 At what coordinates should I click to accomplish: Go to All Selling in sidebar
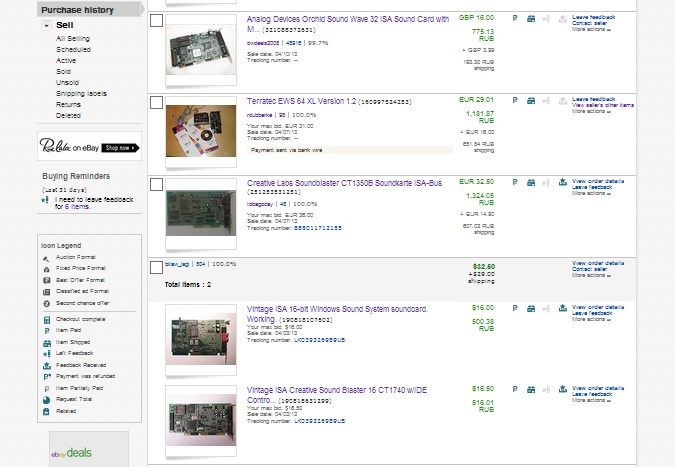(73, 38)
